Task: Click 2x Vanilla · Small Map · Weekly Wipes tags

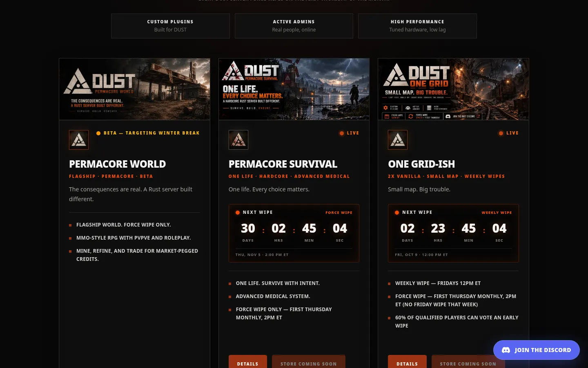Action: coord(446,176)
